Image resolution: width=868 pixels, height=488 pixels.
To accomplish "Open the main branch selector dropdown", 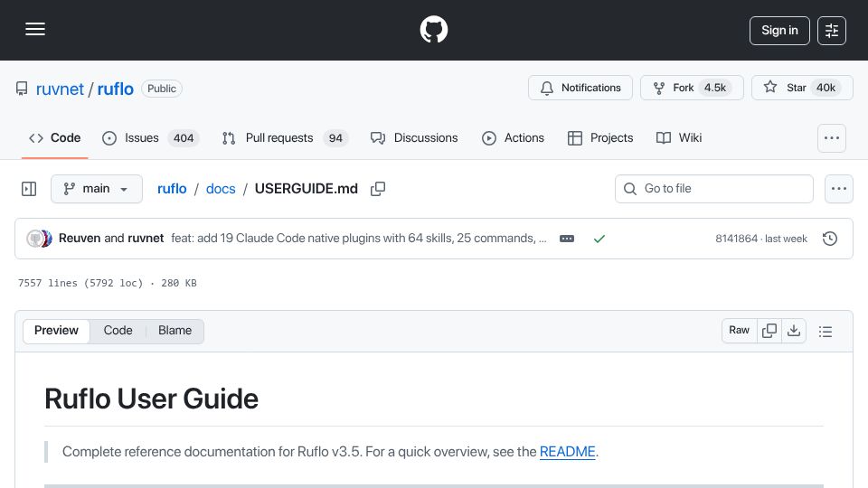I will pyautogui.click(x=97, y=189).
